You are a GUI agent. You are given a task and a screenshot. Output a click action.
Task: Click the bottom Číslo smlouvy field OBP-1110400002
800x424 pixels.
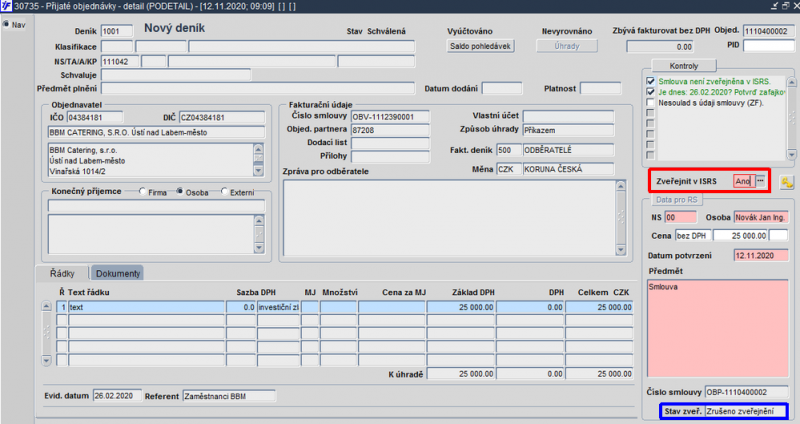(x=746, y=392)
